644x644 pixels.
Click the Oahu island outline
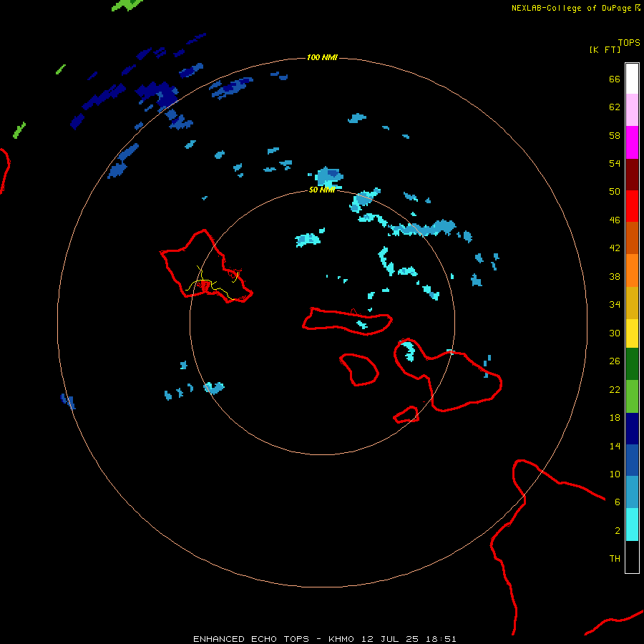click(206, 266)
